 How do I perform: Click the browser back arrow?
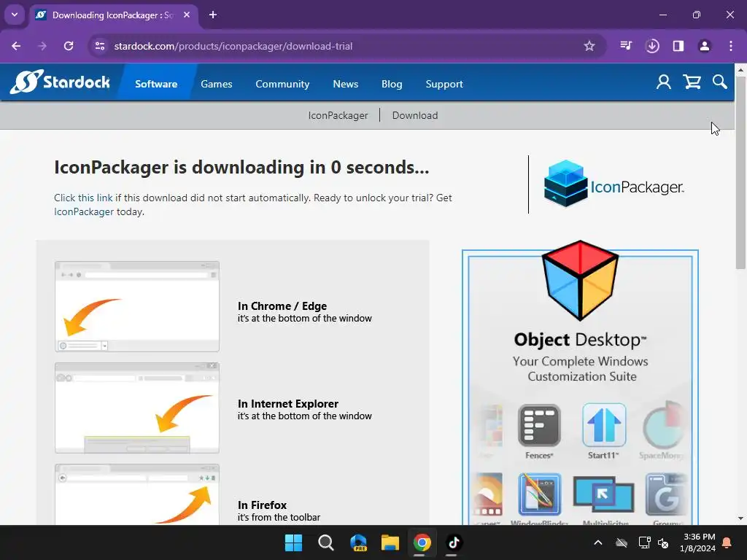pyautogui.click(x=16, y=46)
